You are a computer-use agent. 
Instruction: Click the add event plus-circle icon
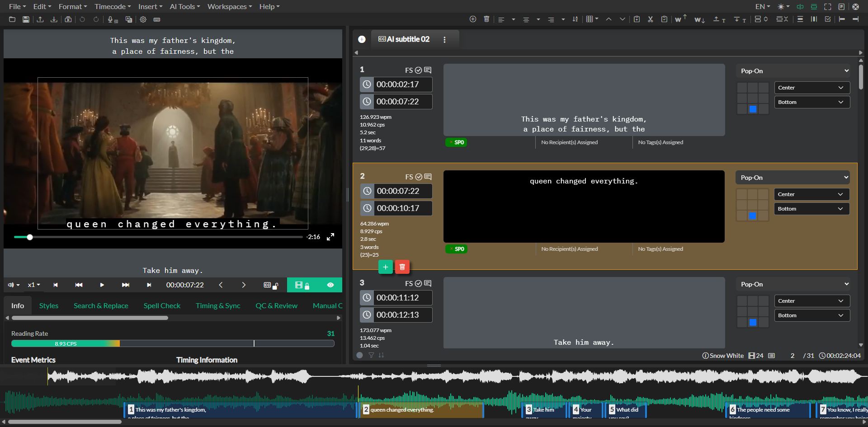click(473, 19)
